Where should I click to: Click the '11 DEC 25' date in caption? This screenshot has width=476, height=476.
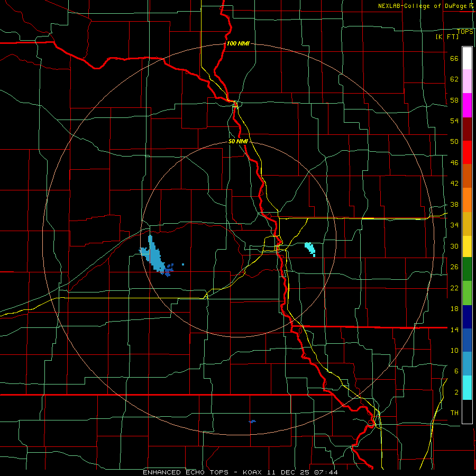(x=289, y=472)
